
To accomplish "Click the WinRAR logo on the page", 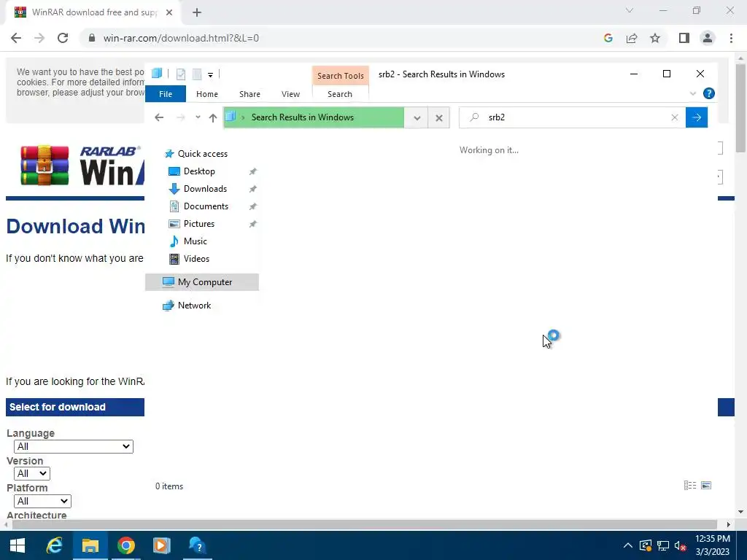I will (x=81, y=166).
